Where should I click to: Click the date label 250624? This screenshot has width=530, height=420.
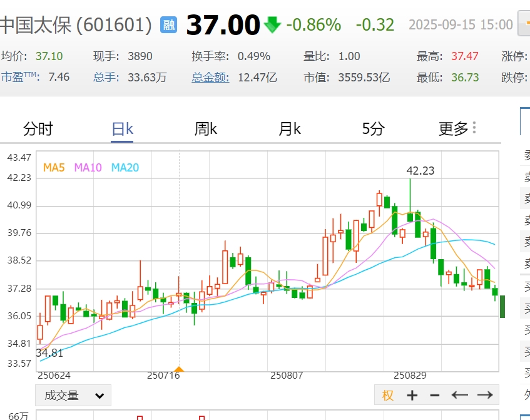pos(54,376)
